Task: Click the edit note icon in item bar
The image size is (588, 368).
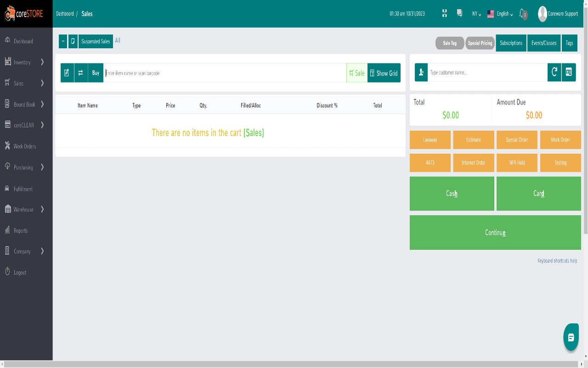Action: pyautogui.click(x=67, y=73)
